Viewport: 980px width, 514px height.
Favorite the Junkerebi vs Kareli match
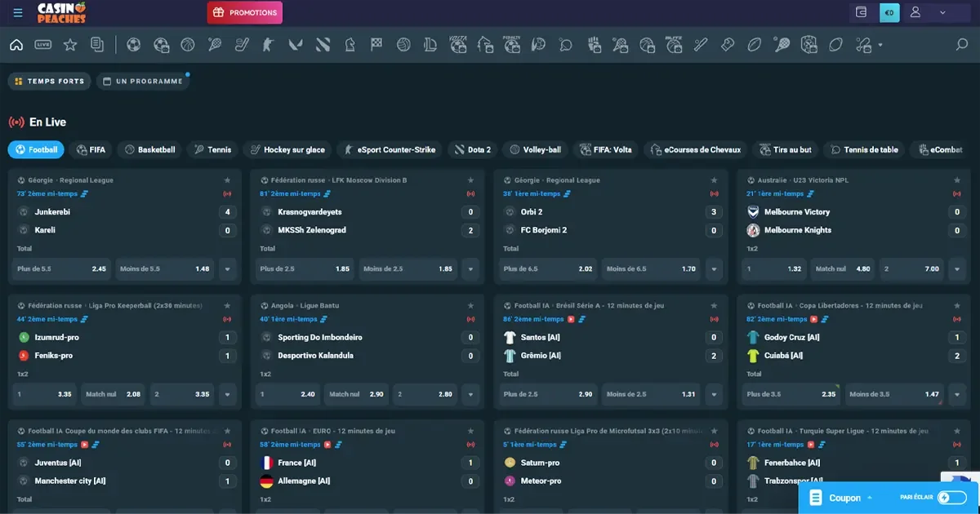coord(227,180)
